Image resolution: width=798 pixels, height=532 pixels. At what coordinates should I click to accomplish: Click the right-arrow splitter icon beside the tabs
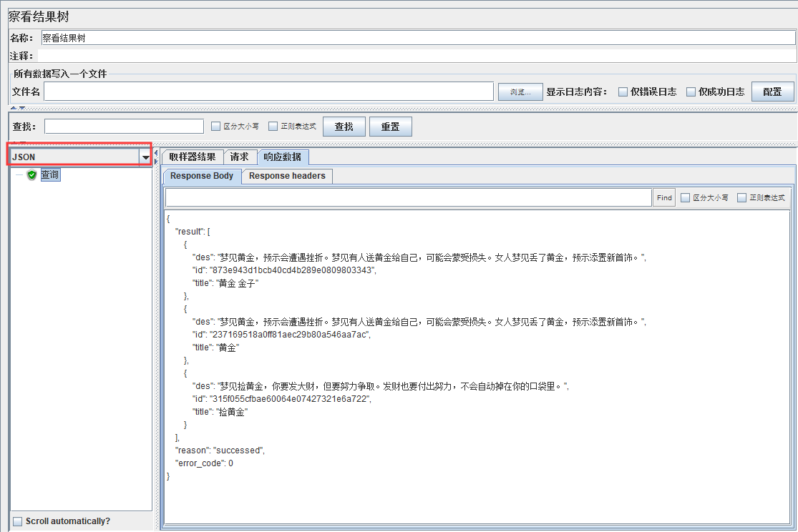(x=157, y=161)
